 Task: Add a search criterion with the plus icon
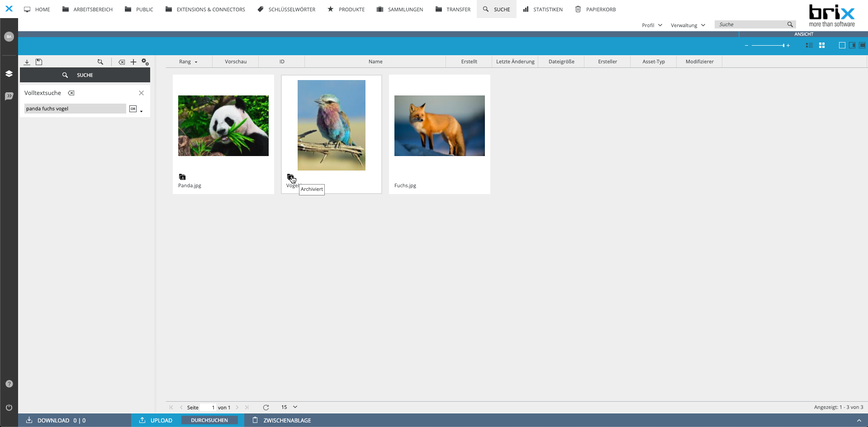[x=133, y=62]
